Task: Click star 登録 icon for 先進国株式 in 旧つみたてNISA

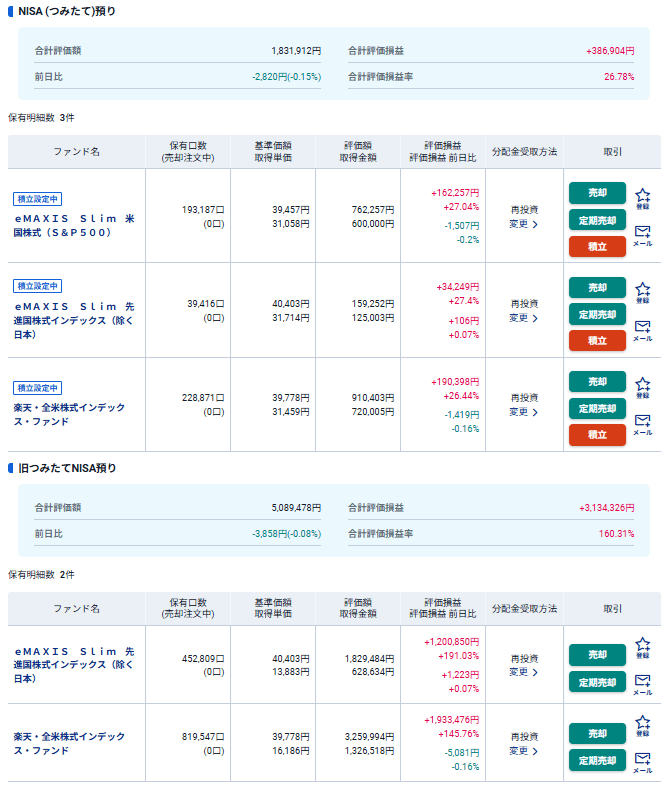Action: tap(642, 647)
